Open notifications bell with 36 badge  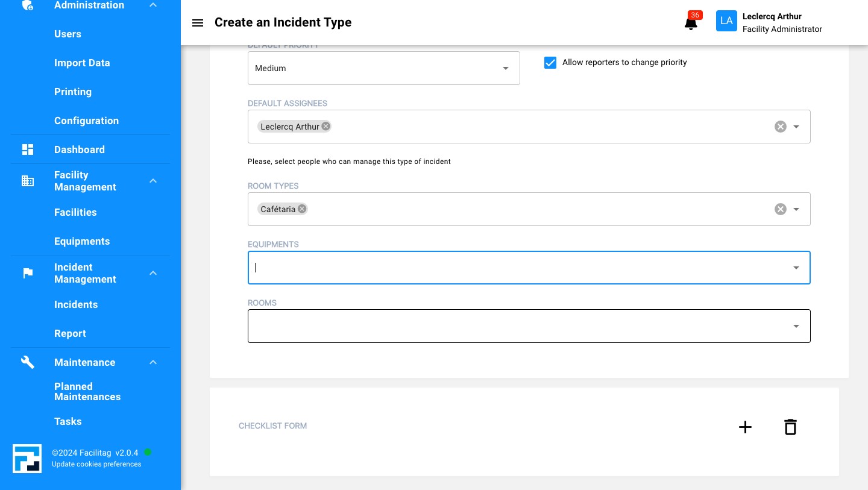[691, 24]
